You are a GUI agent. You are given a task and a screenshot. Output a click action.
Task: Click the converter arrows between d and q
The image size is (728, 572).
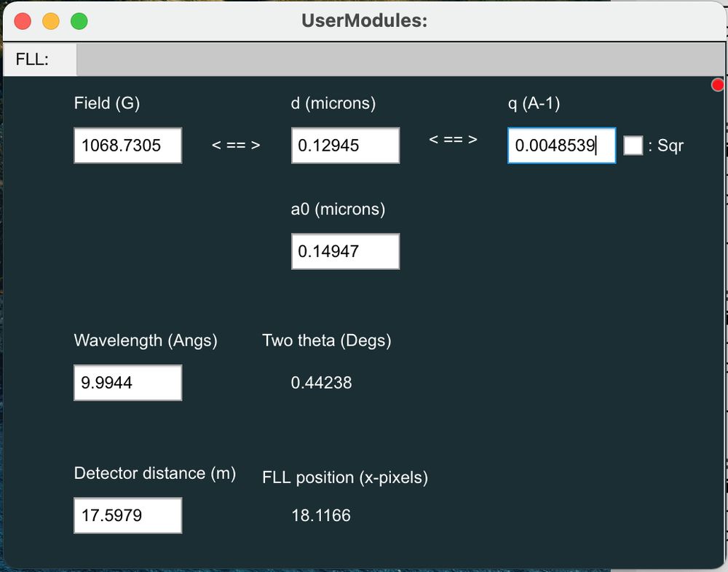tap(453, 138)
